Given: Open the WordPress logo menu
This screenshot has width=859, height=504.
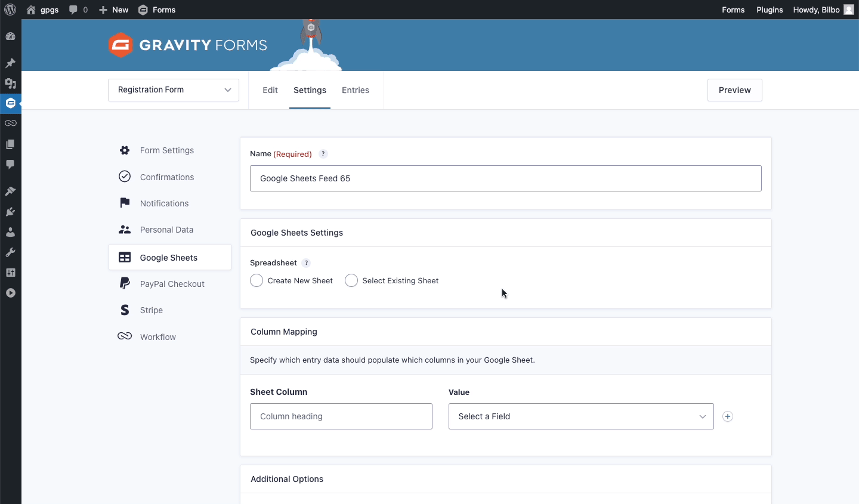Looking at the screenshot, I should (10, 10).
